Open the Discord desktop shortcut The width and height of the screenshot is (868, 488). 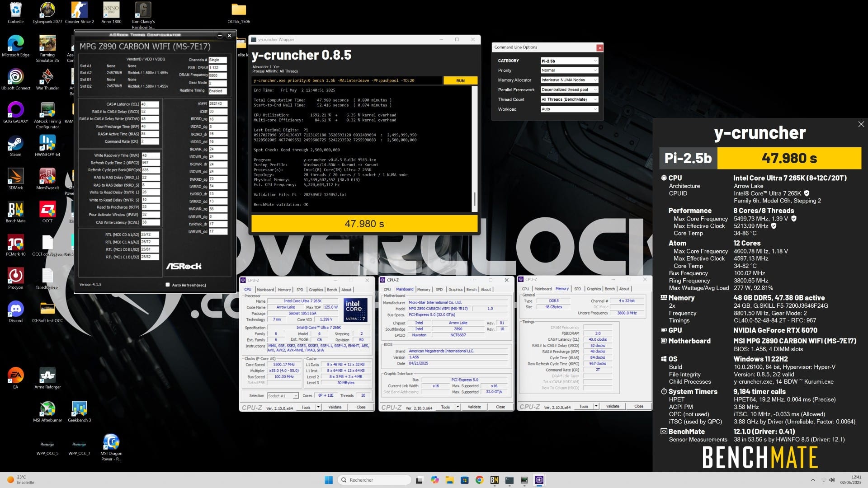[x=15, y=311]
